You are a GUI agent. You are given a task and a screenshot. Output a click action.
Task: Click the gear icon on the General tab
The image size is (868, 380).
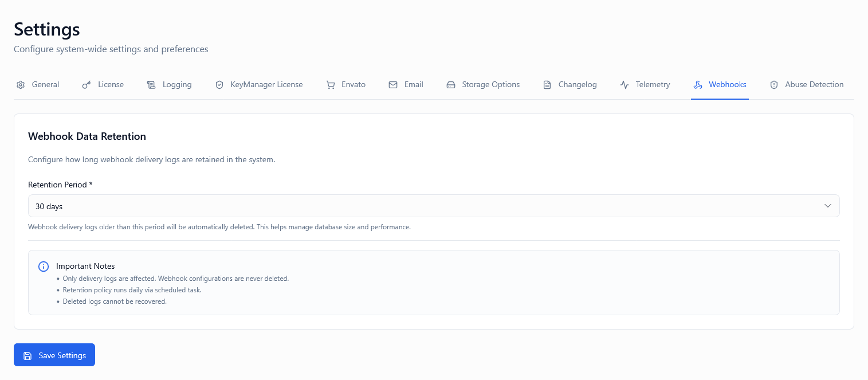[x=21, y=84]
